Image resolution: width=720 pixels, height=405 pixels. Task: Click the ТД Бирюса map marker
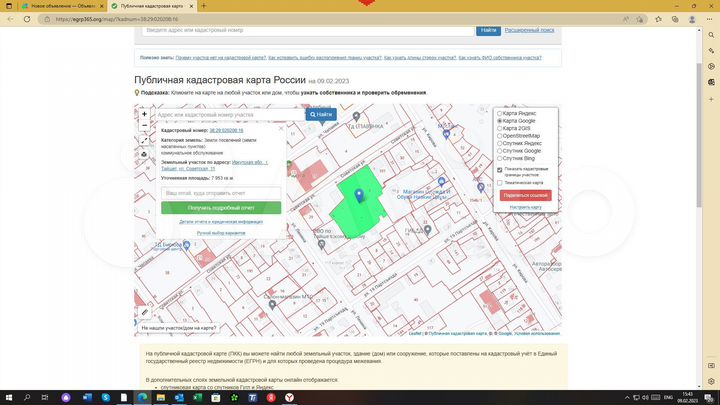coord(186,245)
